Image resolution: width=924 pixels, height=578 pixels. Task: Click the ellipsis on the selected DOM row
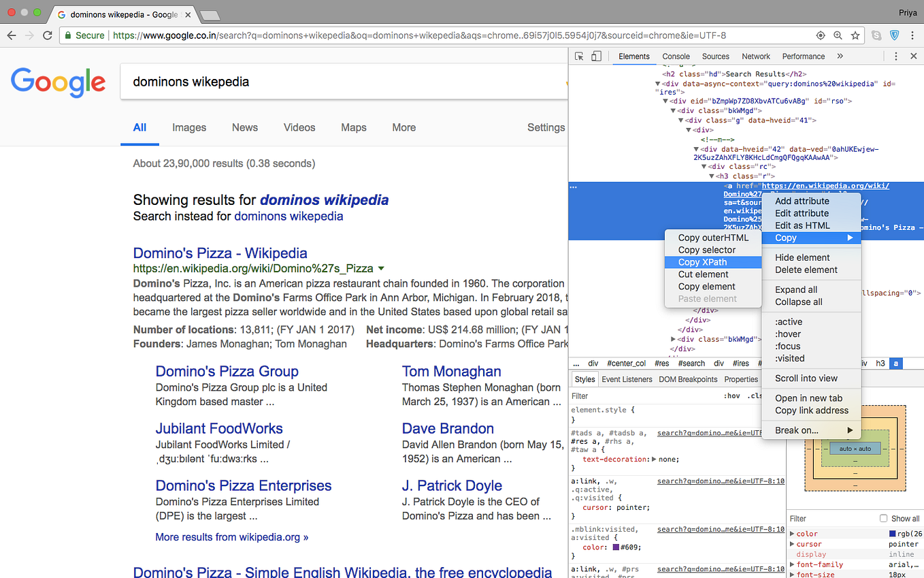point(574,187)
